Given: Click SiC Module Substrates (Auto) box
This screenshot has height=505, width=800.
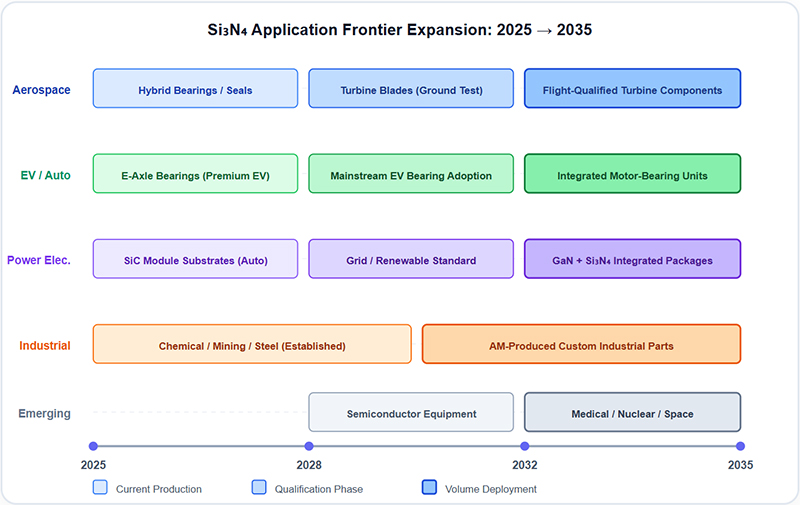Looking at the screenshot, I should [x=195, y=259].
